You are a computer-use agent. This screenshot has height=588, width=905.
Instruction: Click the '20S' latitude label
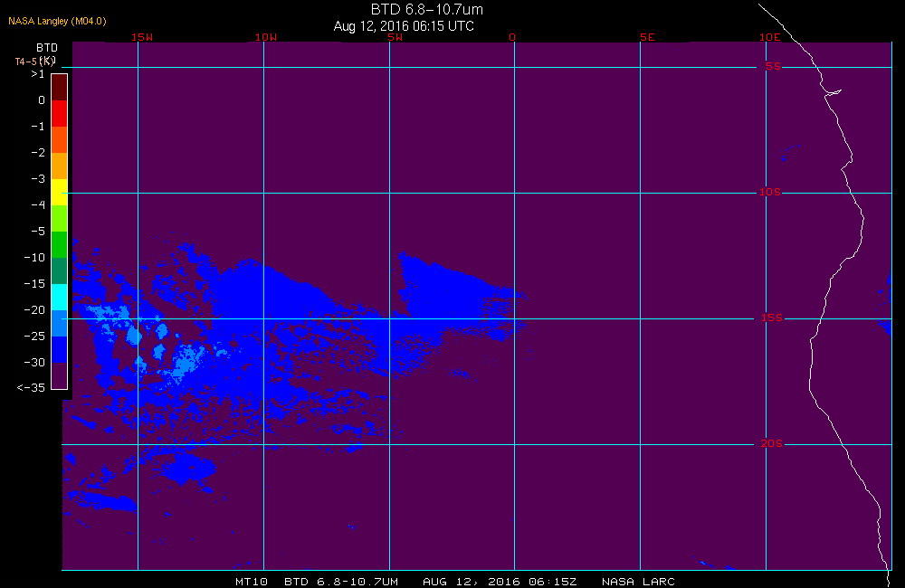(x=772, y=444)
